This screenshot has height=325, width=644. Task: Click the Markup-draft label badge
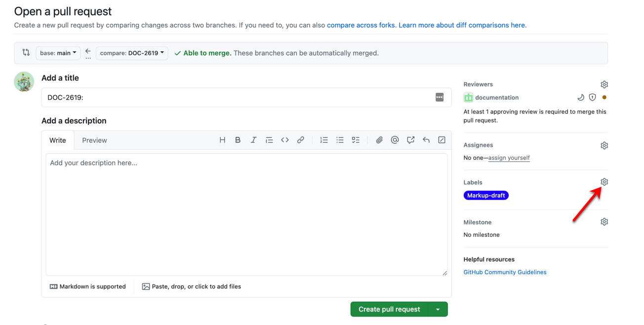(x=486, y=196)
